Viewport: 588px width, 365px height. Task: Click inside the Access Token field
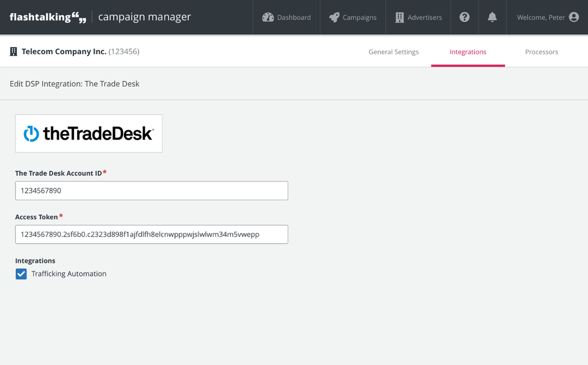(x=151, y=234)
